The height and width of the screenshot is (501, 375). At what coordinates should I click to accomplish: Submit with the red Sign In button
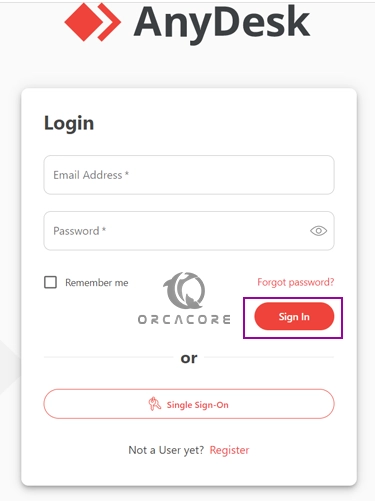tap(294, 316)
